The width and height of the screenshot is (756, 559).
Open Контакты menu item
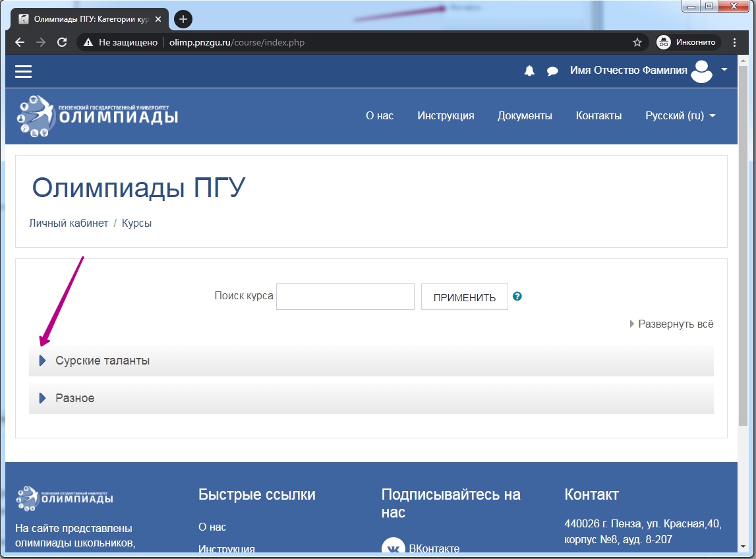pyautogui.click(x=598, y=116)
